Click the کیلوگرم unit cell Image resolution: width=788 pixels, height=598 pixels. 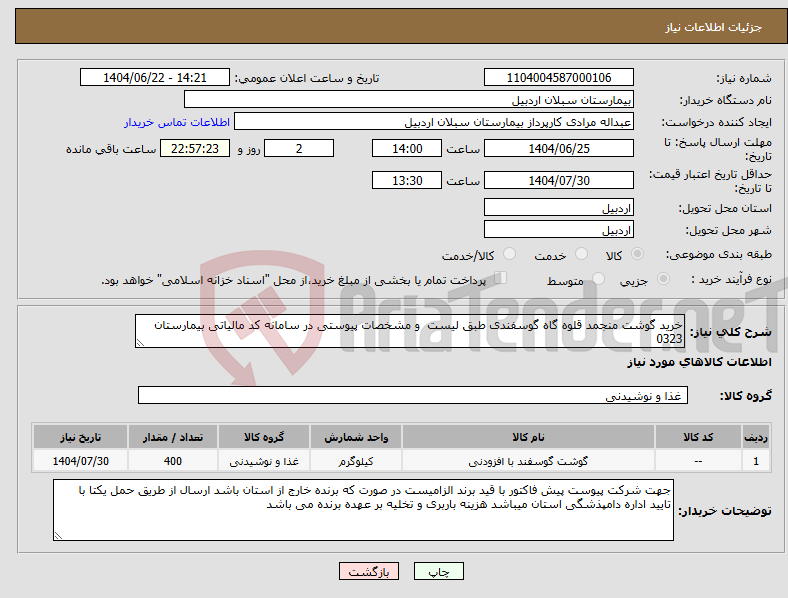click(x=356, y=461)
